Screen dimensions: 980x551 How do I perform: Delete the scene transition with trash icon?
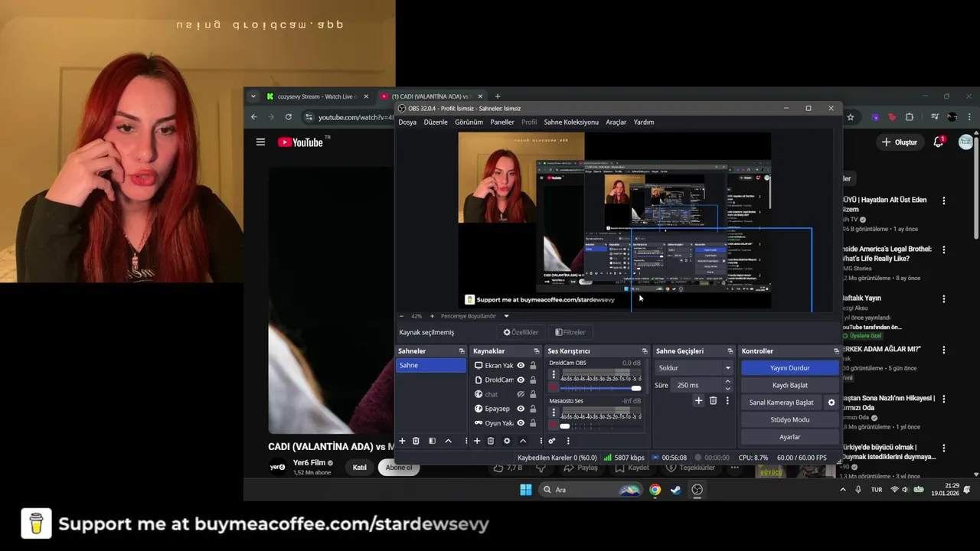713,400
